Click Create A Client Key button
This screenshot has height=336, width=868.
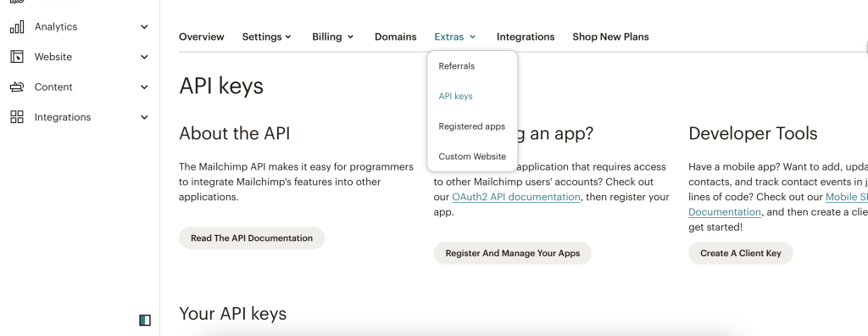coord(741,253)
